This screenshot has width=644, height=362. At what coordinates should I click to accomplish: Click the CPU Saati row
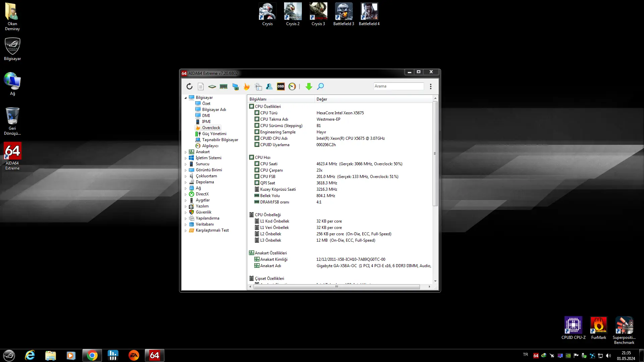coord(340,164)
